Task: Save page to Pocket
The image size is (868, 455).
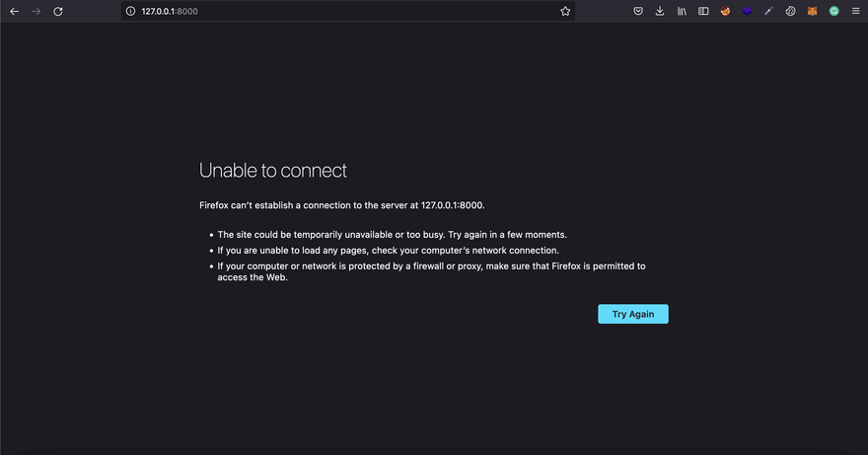Action: [638, 11]
